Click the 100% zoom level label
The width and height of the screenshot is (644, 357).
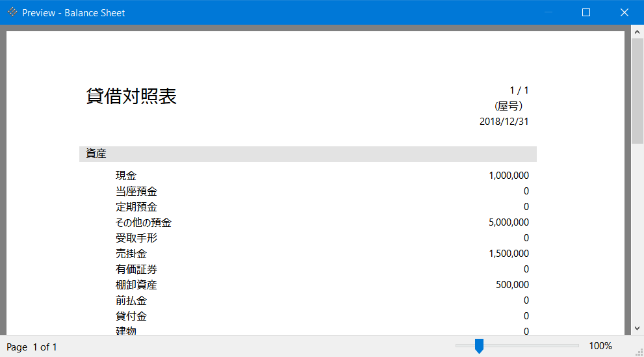600,347
